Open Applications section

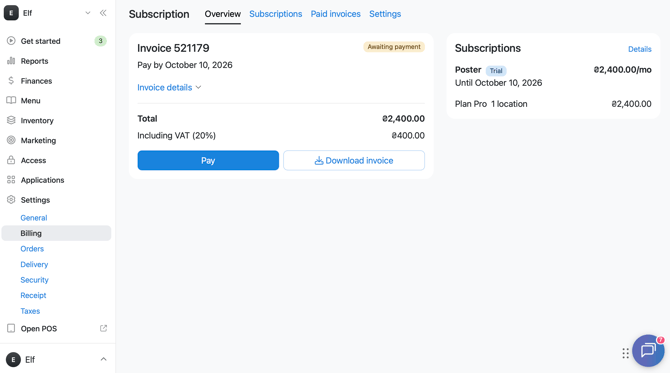(x=42, y=180)
